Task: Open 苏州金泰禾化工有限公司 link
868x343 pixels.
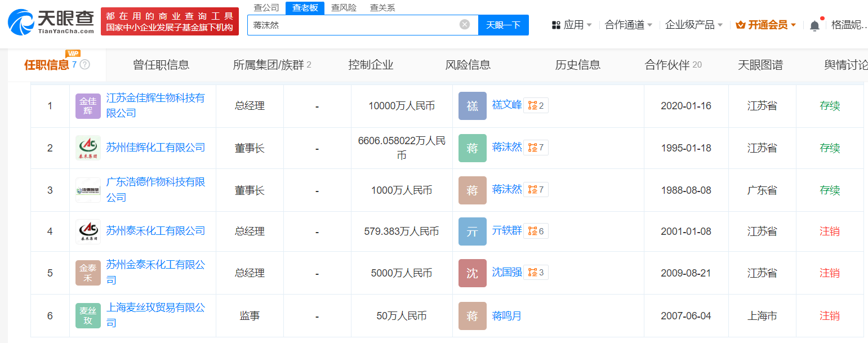Action: point(155,273)
